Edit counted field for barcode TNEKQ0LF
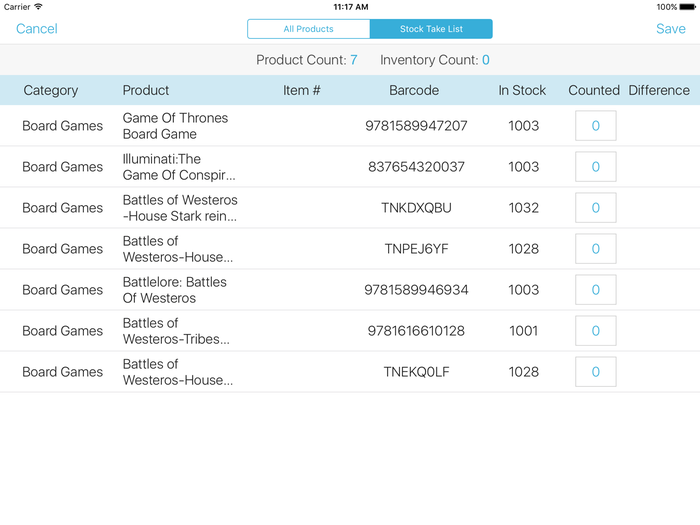Screen dimensions: 700x525 596,372
